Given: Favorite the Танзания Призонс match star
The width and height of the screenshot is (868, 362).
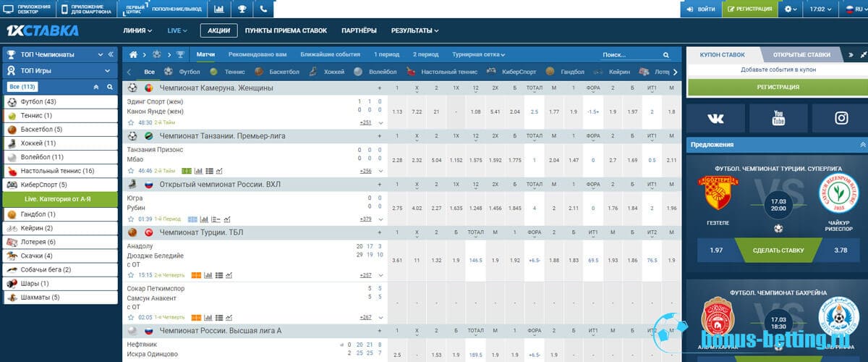Looking at the screenshot, I should [132, 171].
